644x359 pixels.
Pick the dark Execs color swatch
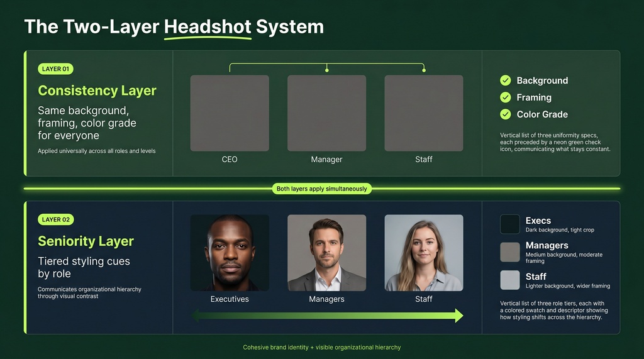(x=509, y=224)
